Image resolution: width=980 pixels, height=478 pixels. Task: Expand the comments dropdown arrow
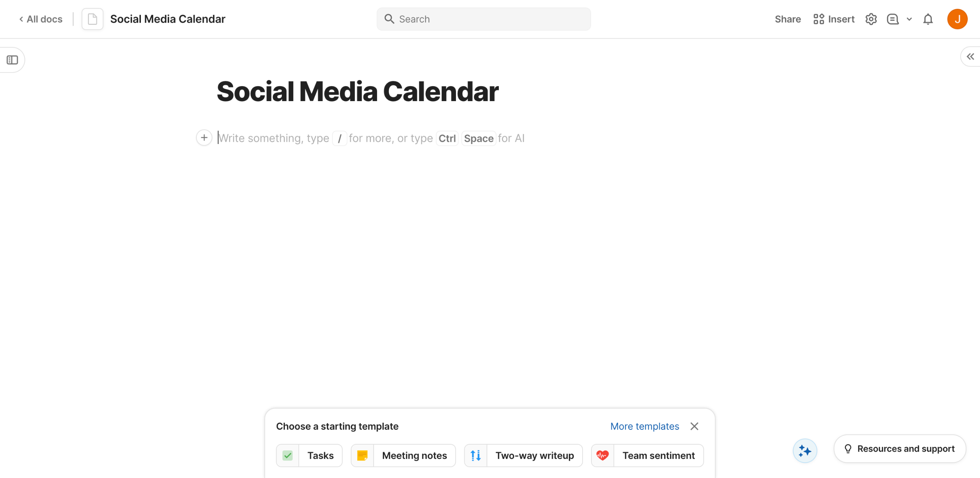click(x=910, y=19)
